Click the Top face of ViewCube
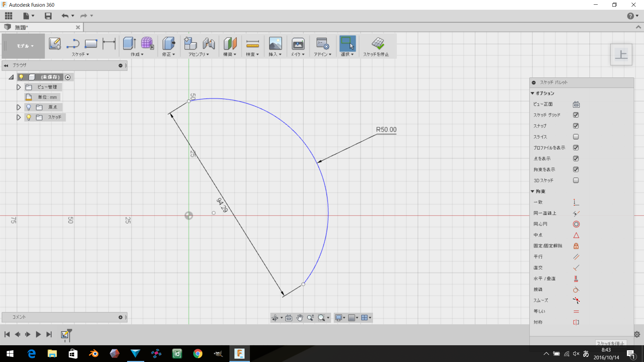The width and height of the screenshot is (644, 362). click(621, 55)
